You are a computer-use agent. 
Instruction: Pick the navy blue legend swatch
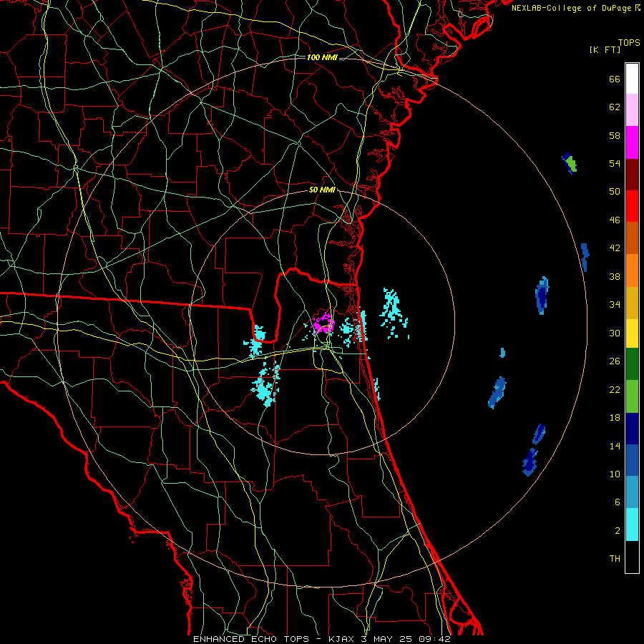[632, 429]
